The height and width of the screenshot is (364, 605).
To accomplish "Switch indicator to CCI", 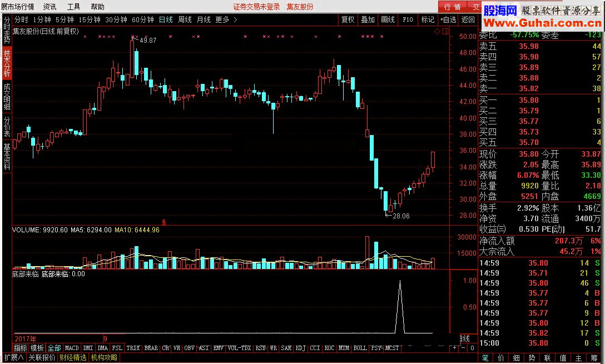I will click(x=315, y=348).
